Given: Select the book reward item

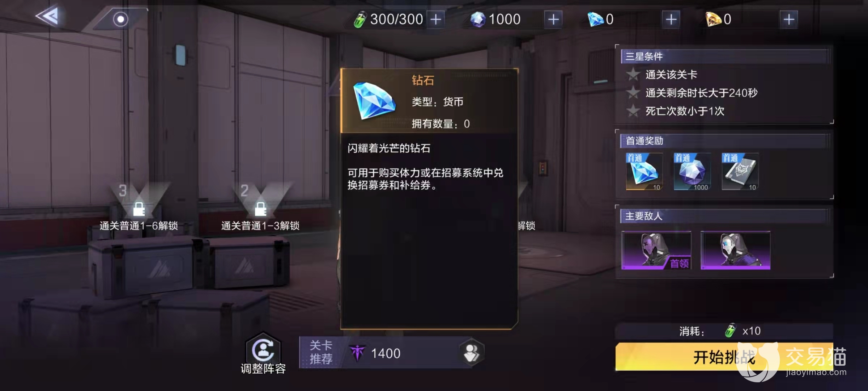Looking at the screenshot, I should pos(740,172).
